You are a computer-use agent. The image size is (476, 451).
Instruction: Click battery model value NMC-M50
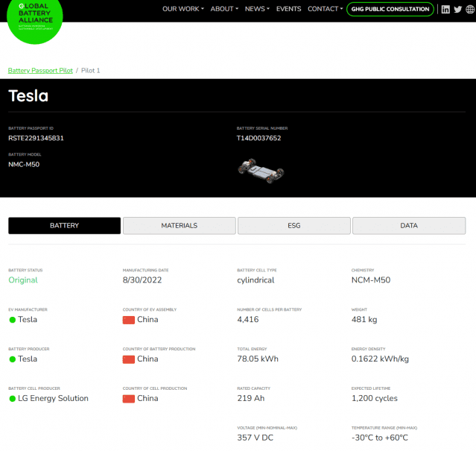(24, 165)
